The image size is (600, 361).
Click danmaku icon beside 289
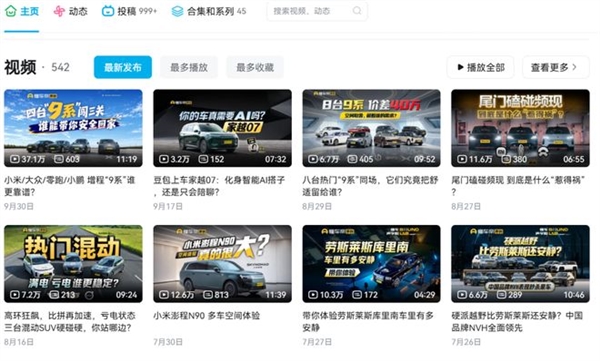pyautogui.click(x=501, y=294)
